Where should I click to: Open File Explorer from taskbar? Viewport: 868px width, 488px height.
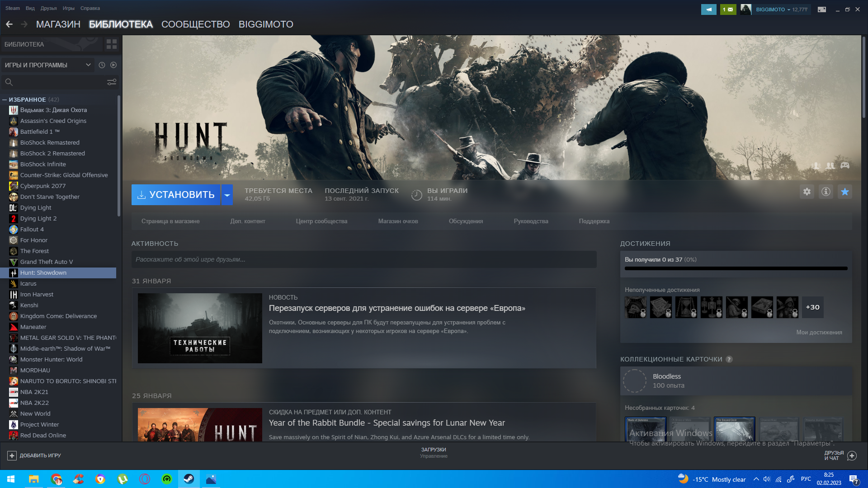point(34,479)
